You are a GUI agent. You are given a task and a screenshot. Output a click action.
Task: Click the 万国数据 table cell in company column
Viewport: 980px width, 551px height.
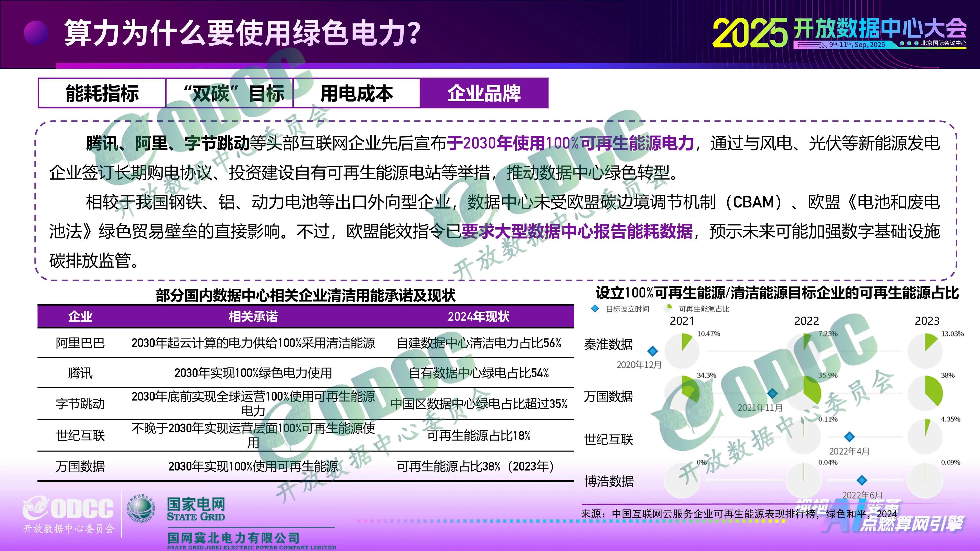tap(80, 466)
